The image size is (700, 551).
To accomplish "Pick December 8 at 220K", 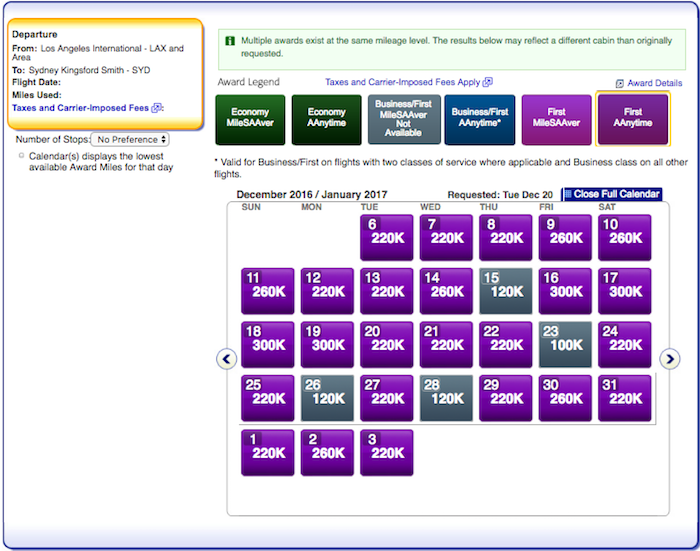I will pyautogui.click(x=505, y=238).
